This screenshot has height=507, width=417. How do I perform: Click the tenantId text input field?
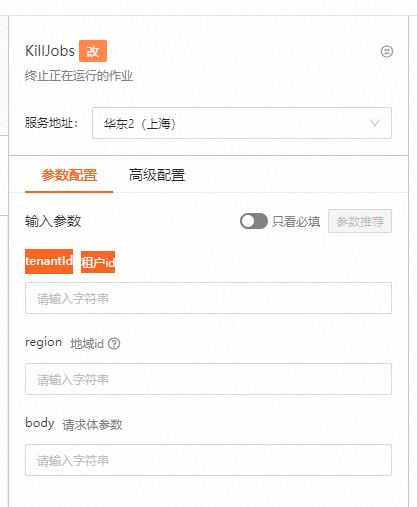[x=208, y=298]
